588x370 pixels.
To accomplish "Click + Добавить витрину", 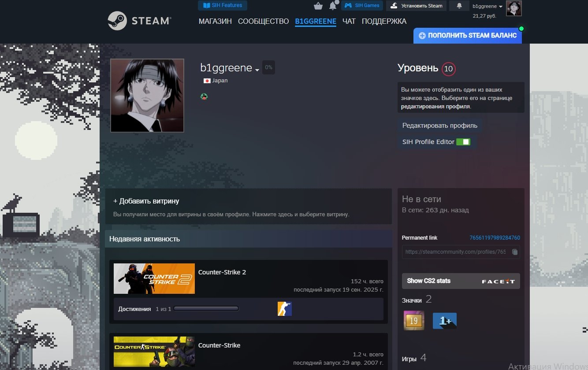I will pyautogui.click(x=146, y=201).
